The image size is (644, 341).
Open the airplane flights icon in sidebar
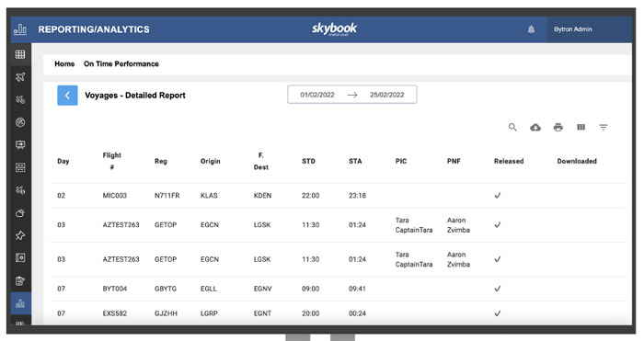coord(20,76)
